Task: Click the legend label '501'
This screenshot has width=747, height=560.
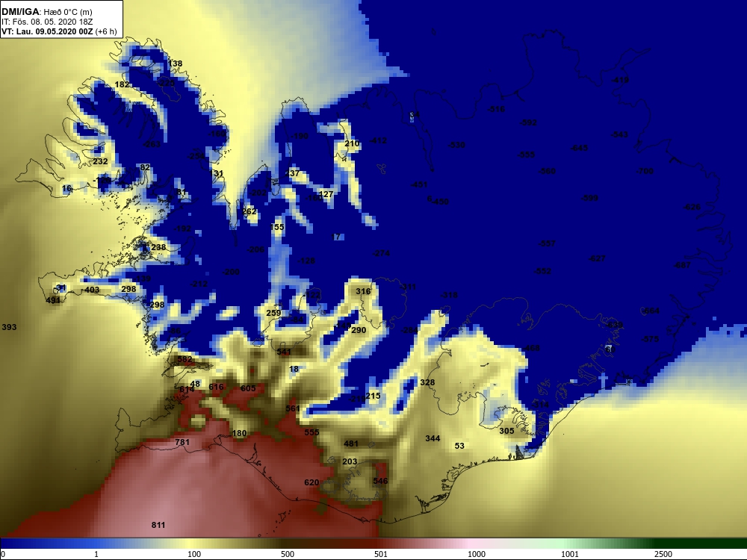Action: [x=381, y=554]
